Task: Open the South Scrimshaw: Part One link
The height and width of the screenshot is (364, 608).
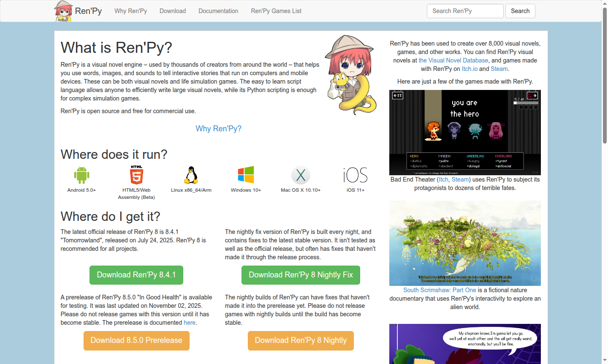Action: (440, 290)
